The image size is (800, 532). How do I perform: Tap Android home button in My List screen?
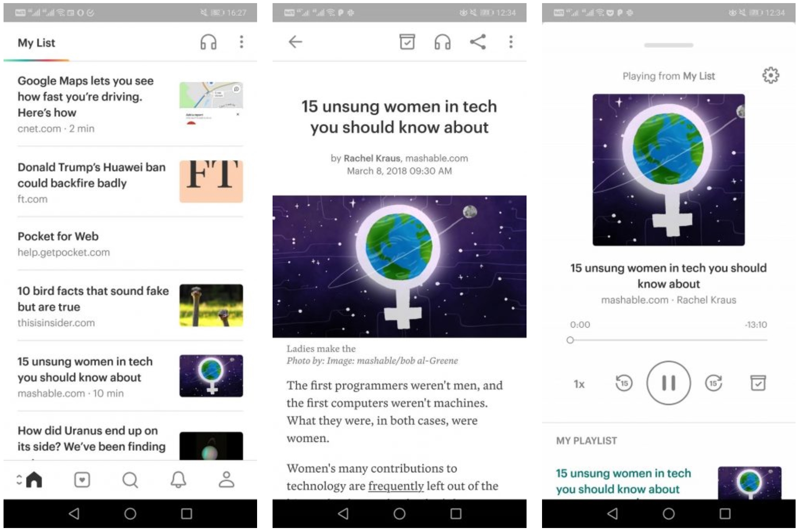(x=130, y=513)
